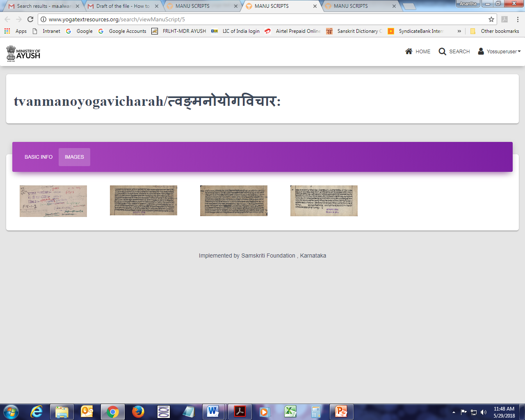Select the IMAGES tab

tap(74, 157)
